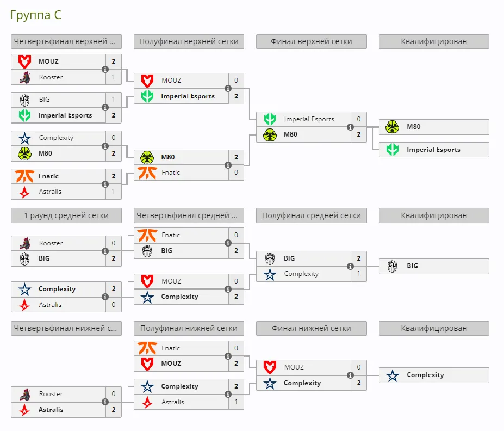Click the '1 раунд средней сетки' header

pyautogui.click(x=66, y=215)
